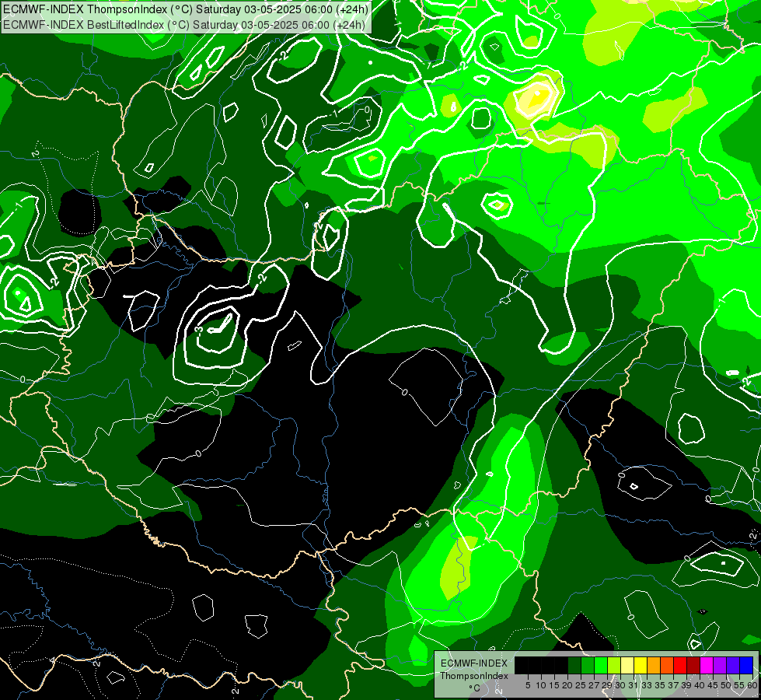Click the legend scale value 10
The image size is (761, 700).
click(x=541, y=685)
